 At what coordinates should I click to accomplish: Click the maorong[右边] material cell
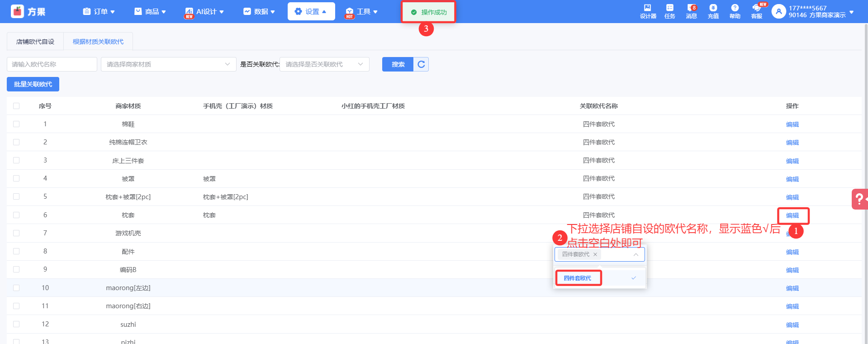point(128,306)
